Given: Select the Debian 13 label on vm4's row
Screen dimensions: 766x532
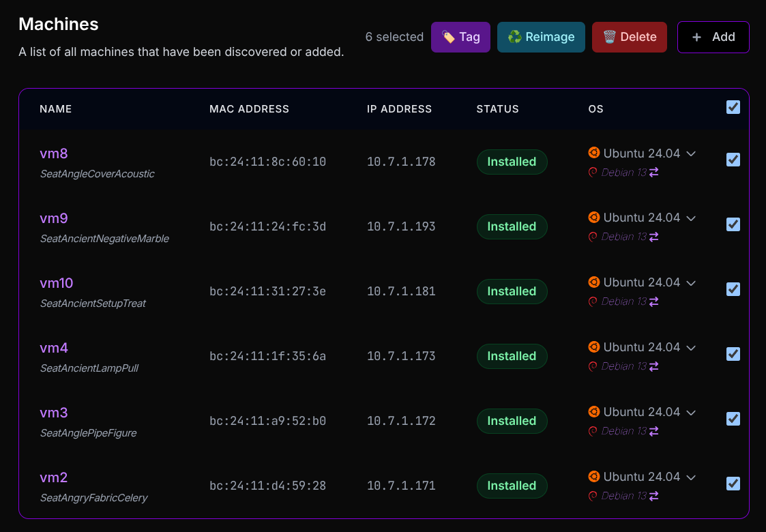Looking at the screenshot, I should [625, 366].
